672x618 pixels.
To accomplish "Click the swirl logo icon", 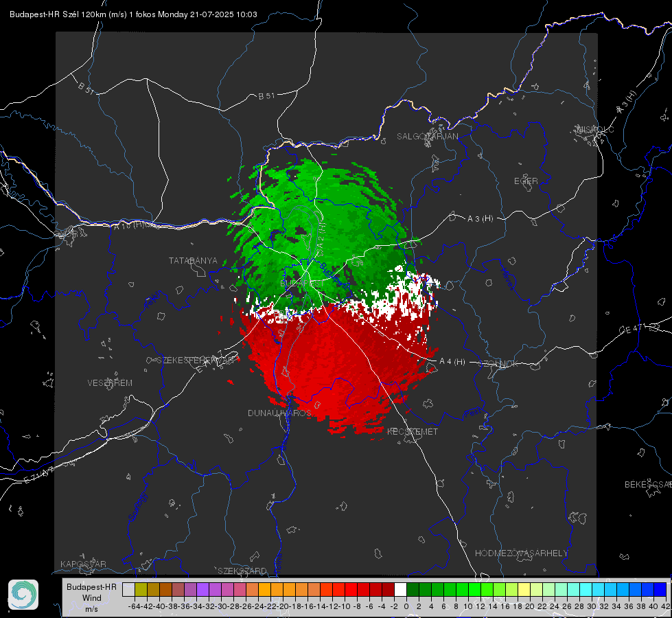I will pos(23,595).
